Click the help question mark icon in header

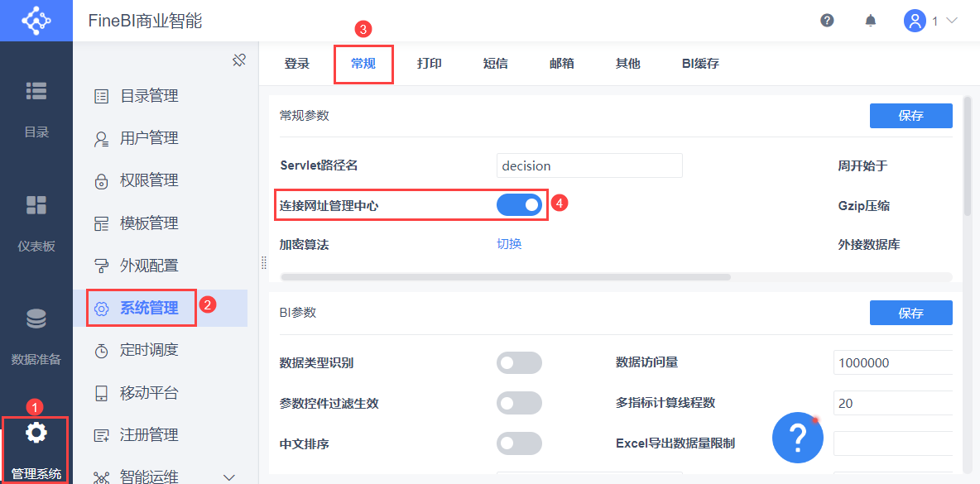827,21
